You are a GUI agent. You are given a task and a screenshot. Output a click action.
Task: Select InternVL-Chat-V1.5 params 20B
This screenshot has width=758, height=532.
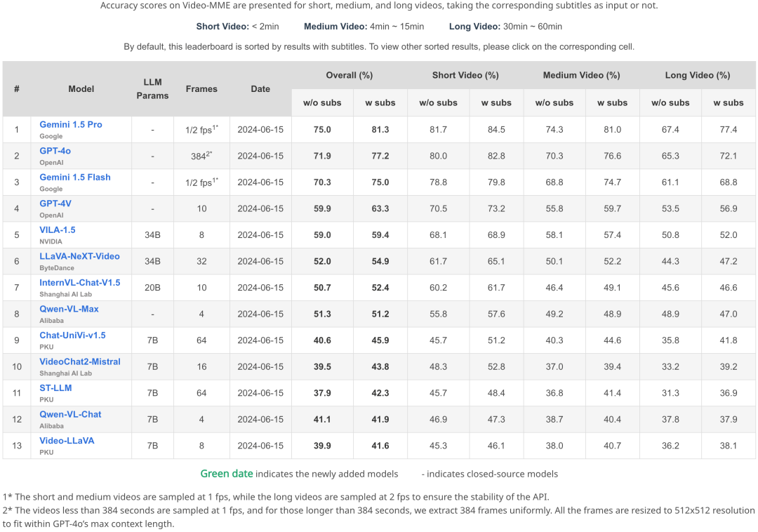(x=152, y=288)
